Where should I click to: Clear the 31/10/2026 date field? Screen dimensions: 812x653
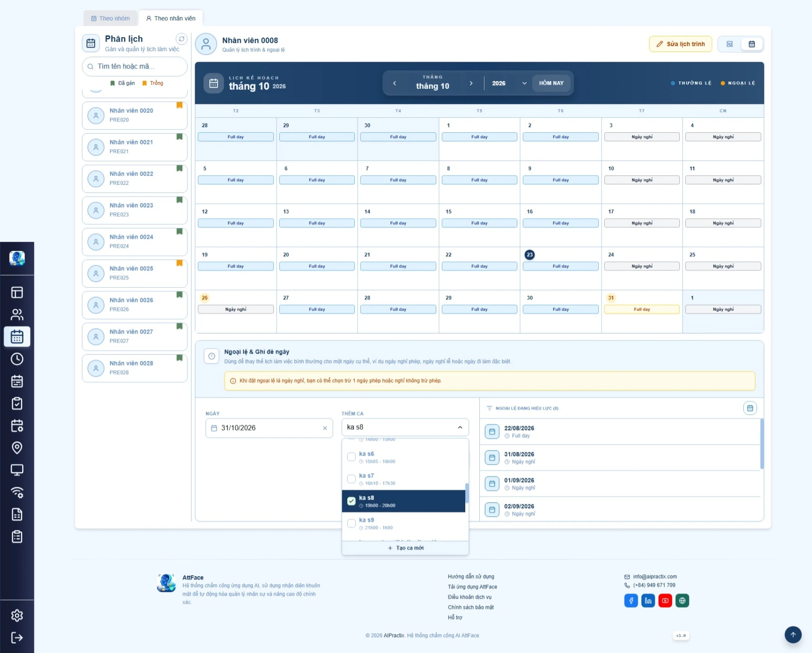pyautogui.click(x=325, y=428)
